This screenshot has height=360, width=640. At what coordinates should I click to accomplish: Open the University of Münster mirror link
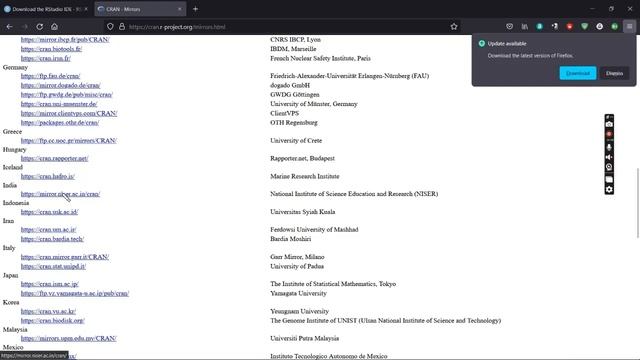(x=59, y=104)
